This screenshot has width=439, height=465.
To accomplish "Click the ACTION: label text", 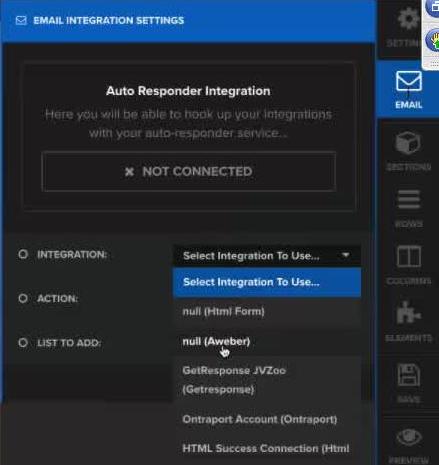I will click(57, 299).
